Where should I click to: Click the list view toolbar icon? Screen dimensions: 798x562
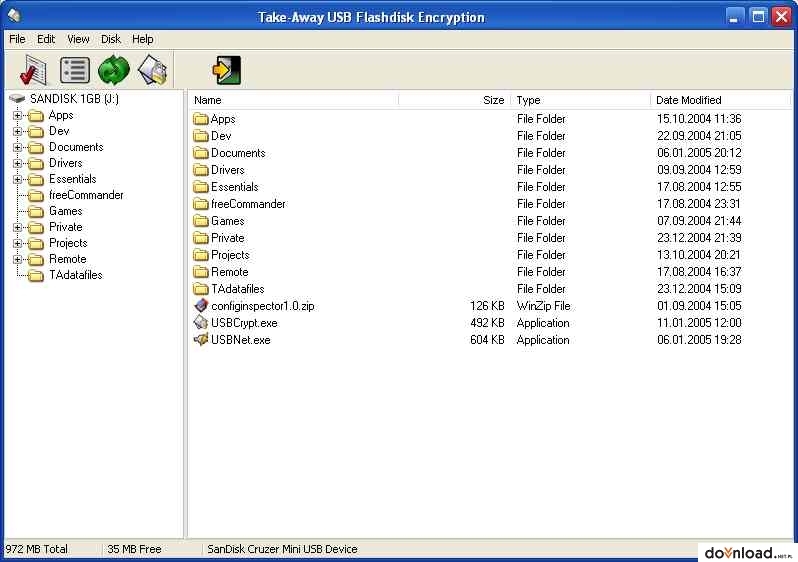coord(75,70)
